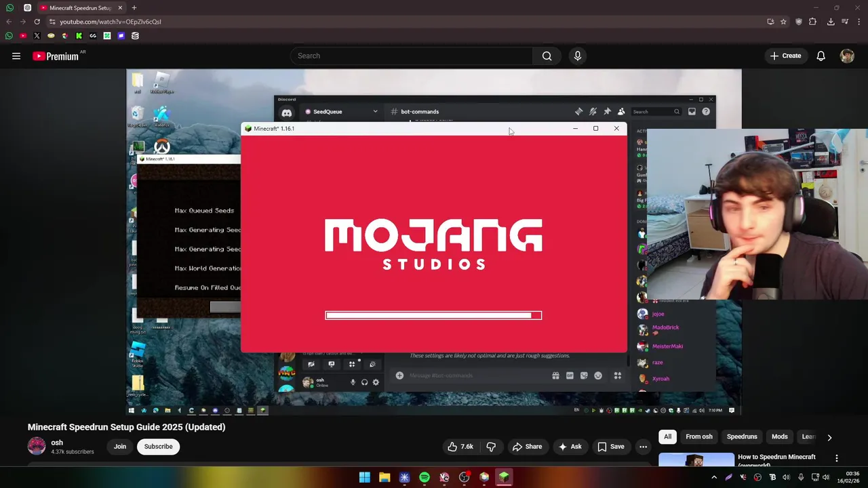Open the YouTube guide hamburger menu
The height and width of the screenshot is (488, 868).
coord(16,56)
